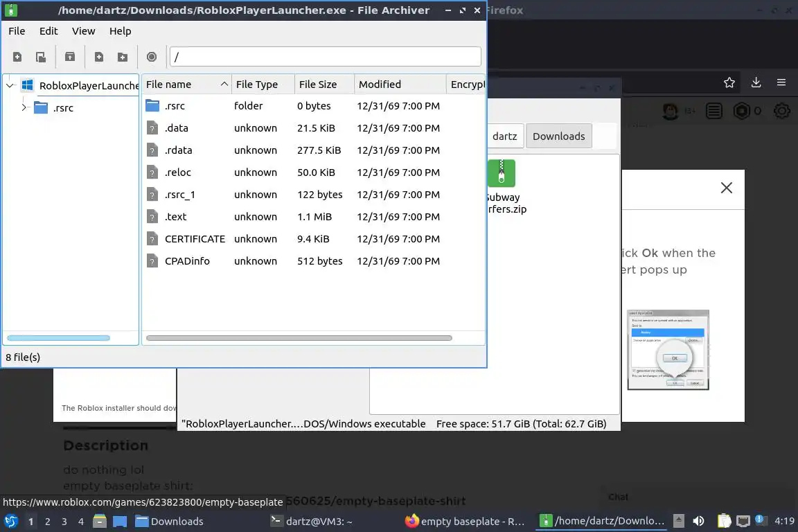Select the .rsrc folder in the sidebar tree
This screenshot has height=532, width=798.
(x=63, y=108)
